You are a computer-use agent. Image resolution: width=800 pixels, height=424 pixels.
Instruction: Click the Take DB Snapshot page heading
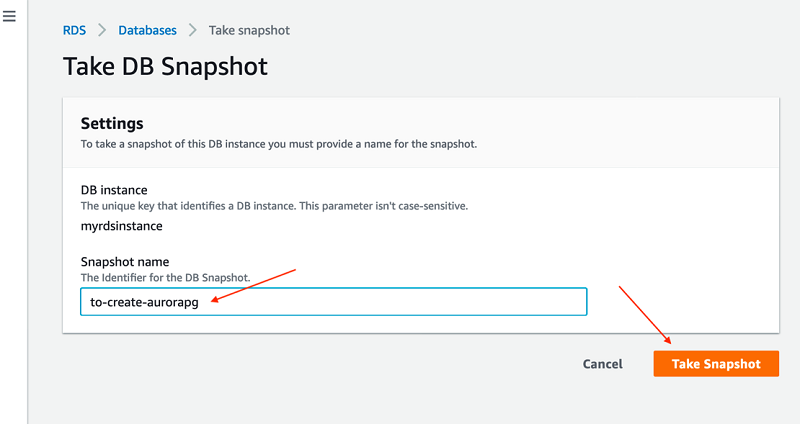165,66
